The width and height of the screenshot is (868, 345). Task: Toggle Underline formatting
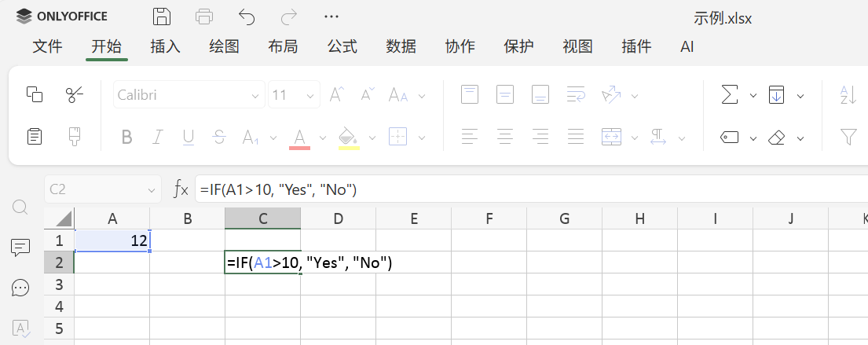pos(189,138)
